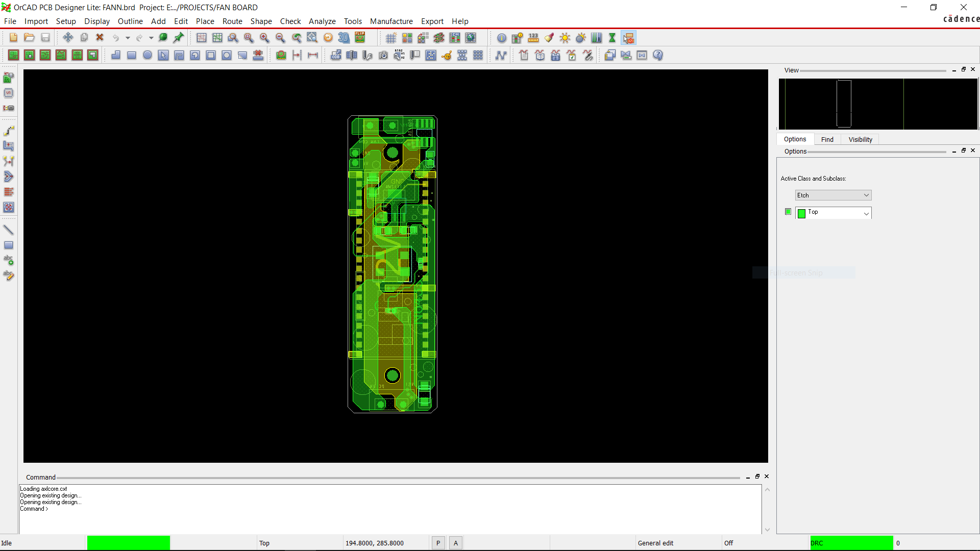Viewport: 980px width, 551px height.
Task: Click the Top active layer status
Action: pos(264,543)
